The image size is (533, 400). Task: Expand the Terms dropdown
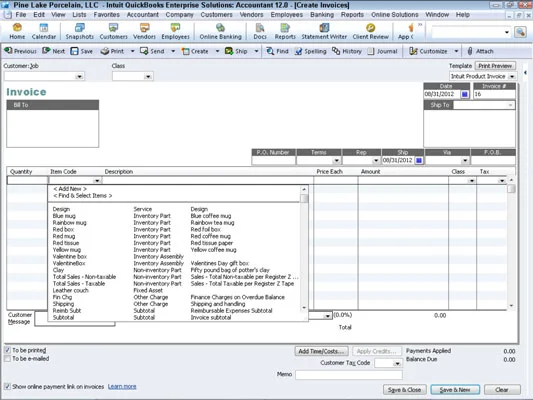click(336, 160)
